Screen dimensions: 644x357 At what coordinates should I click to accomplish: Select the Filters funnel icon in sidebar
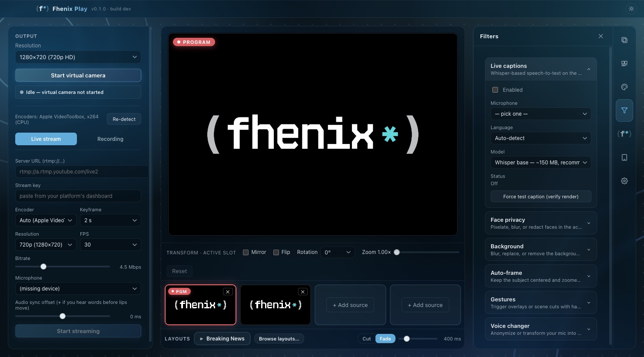click(624, 110)
